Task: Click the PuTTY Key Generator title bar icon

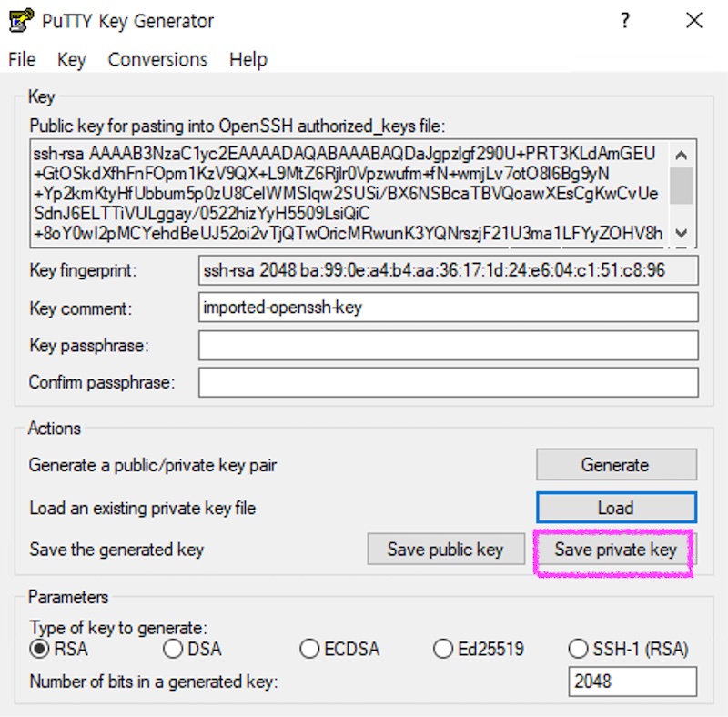Action: click(x=21, y=21)
